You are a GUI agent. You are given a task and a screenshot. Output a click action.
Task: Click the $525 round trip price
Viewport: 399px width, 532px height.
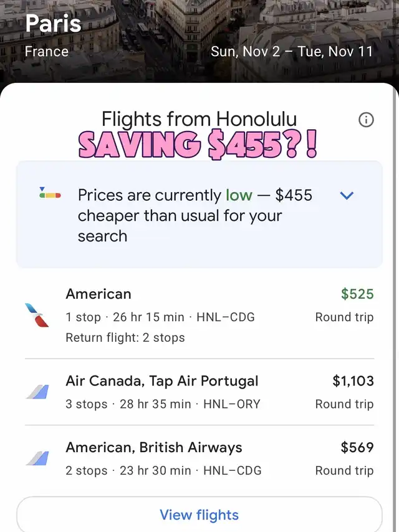click(357, 294)
